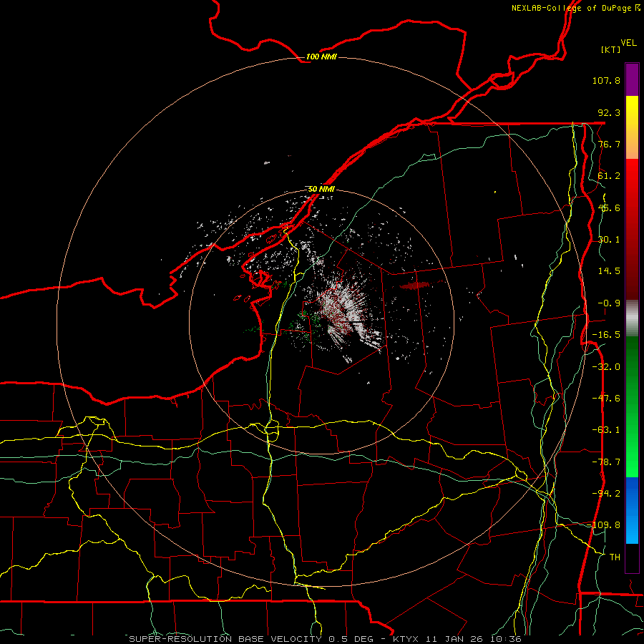
Task: Click the blue segment of the color bar
Action: click(632, 510)
